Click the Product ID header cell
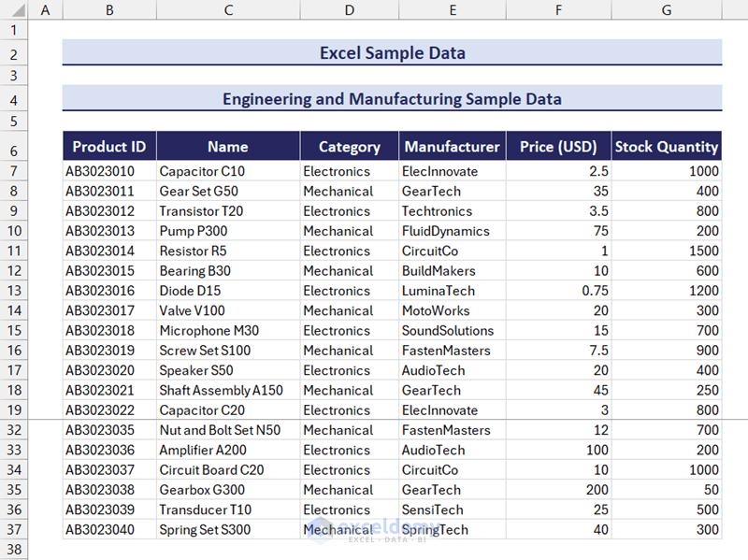748x560 pixels. point(109,147)
